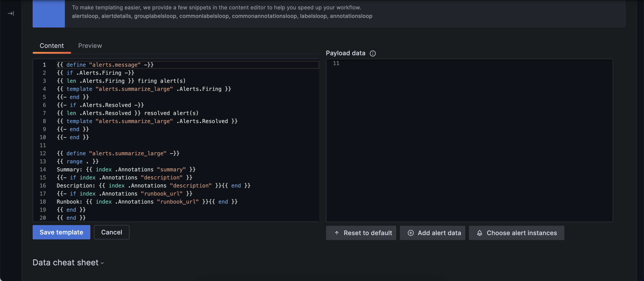
Task: Click Choose alert instances
Action: 517,233
